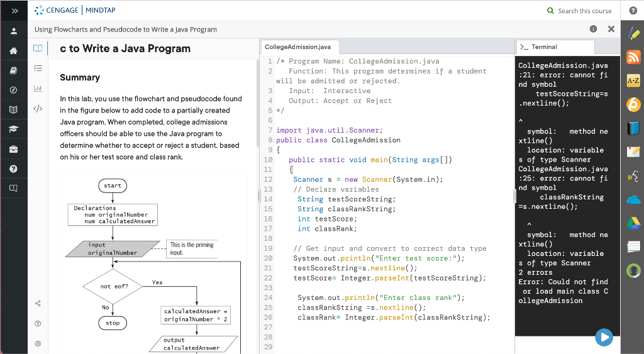644x354 pixels.
Task: Click 'This is the priming input.' annotation
Action: coord(191,248)
